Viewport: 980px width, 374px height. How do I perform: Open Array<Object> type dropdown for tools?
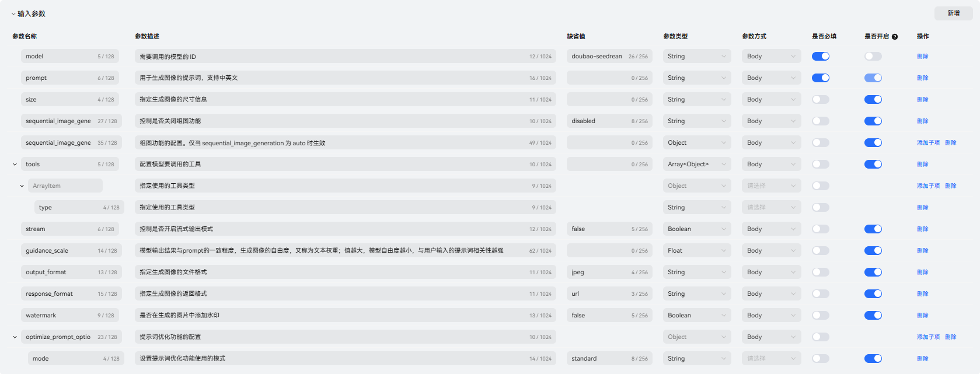[697, 165]
